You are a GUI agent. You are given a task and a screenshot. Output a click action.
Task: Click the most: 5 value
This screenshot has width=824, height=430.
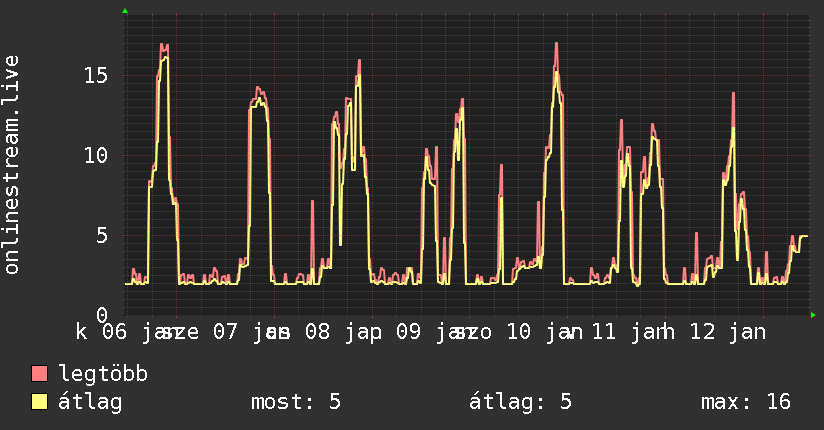296,402
